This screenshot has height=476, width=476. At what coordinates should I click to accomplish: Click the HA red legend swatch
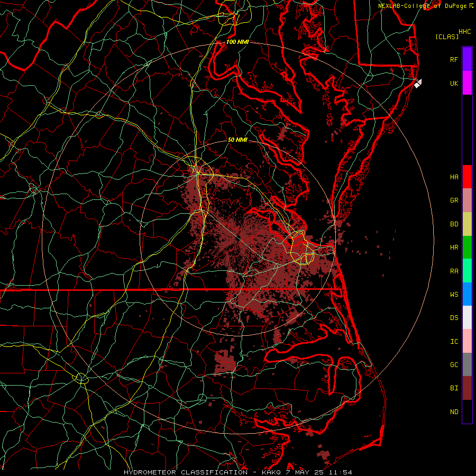(467, 177)
